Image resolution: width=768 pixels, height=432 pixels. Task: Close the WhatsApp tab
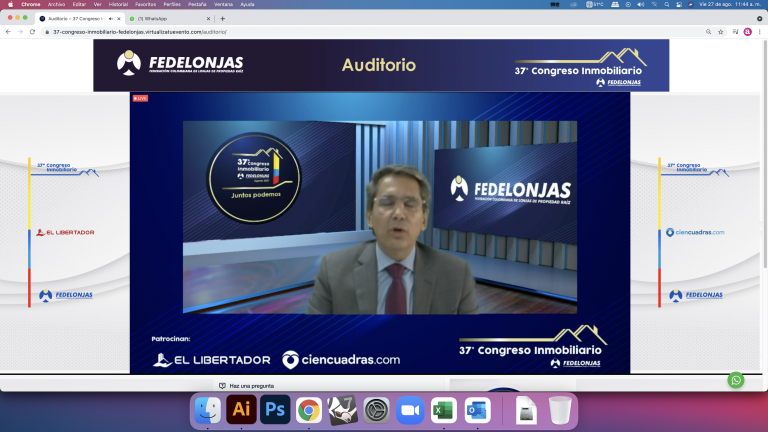tap(208, 19)
